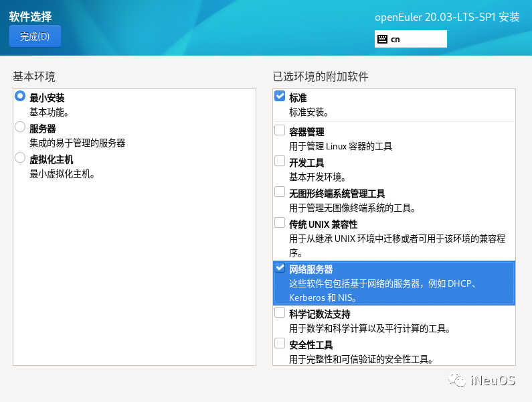The image size is (532, 402).
Task: Click the 基本功能。 description
Action: [49, 112]
